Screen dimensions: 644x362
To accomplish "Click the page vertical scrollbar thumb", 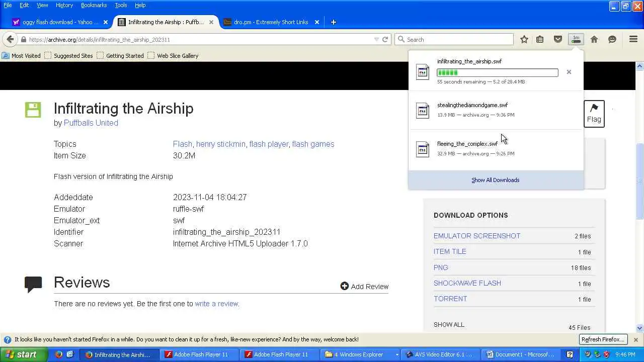I will coord(639,181).
